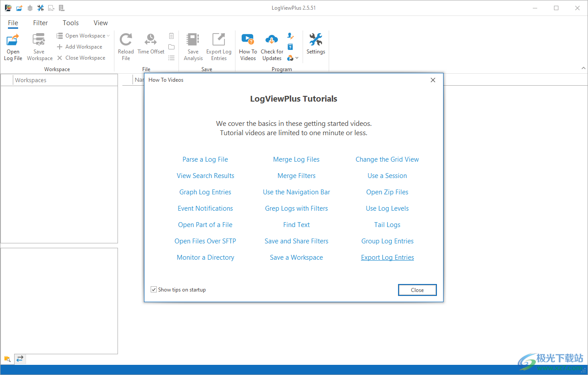The width and height of the screenshot is (588, 375).
Task: Switch to the Filter ribbon tab
Action: coord(40,23)
